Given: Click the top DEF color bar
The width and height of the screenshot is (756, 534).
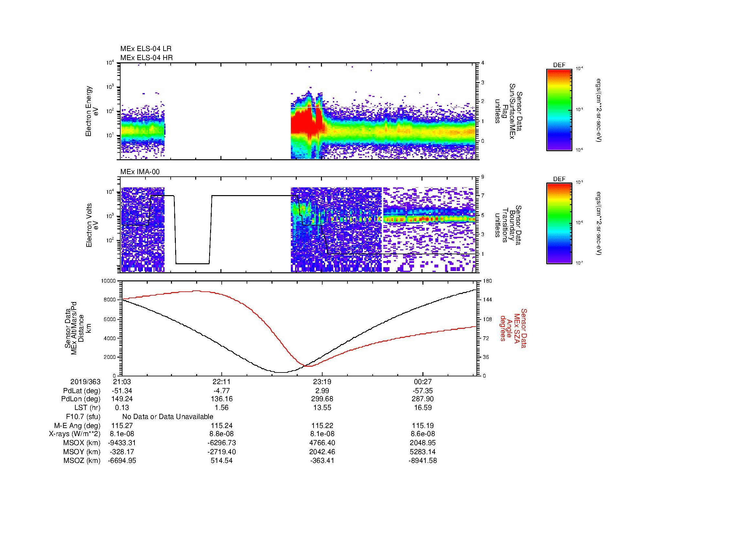Looking at the screenshot, I should coord(559,110).
